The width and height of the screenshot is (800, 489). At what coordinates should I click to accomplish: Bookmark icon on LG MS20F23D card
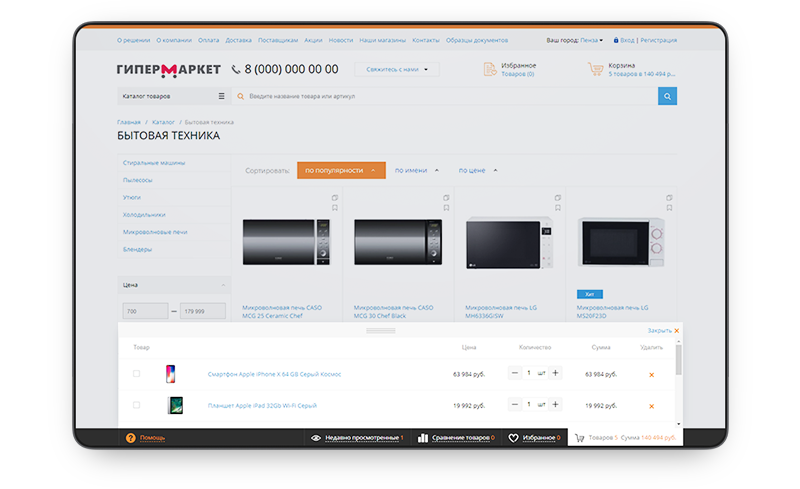669,208
